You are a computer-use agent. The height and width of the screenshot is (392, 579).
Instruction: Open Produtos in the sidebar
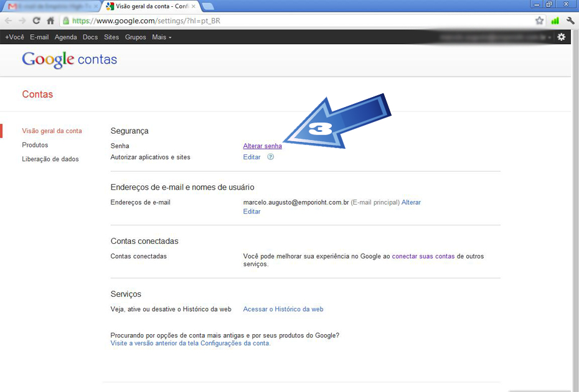click(35, 145)
